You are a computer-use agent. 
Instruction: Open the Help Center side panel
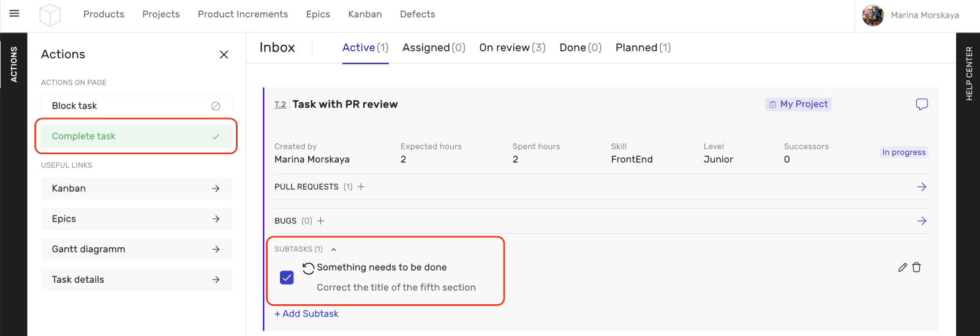pyautogui.click(x=968, y=73)
